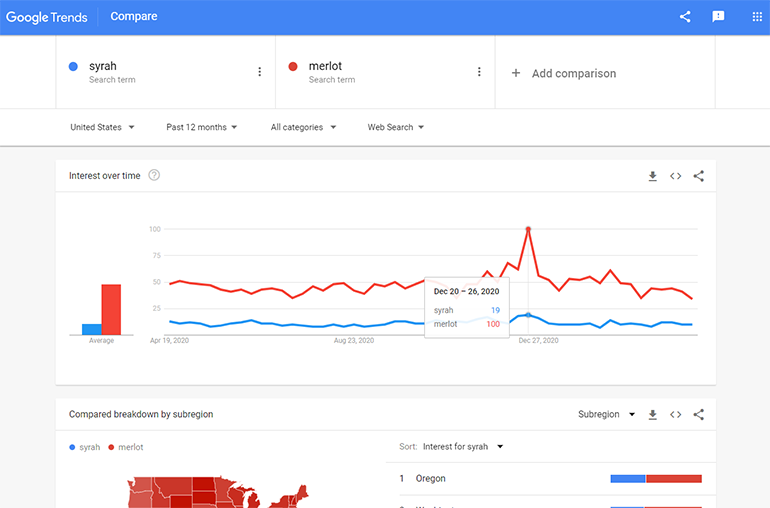Click the Add comparison button
Viewport: 770px width, 508px height.
point(564,73)
